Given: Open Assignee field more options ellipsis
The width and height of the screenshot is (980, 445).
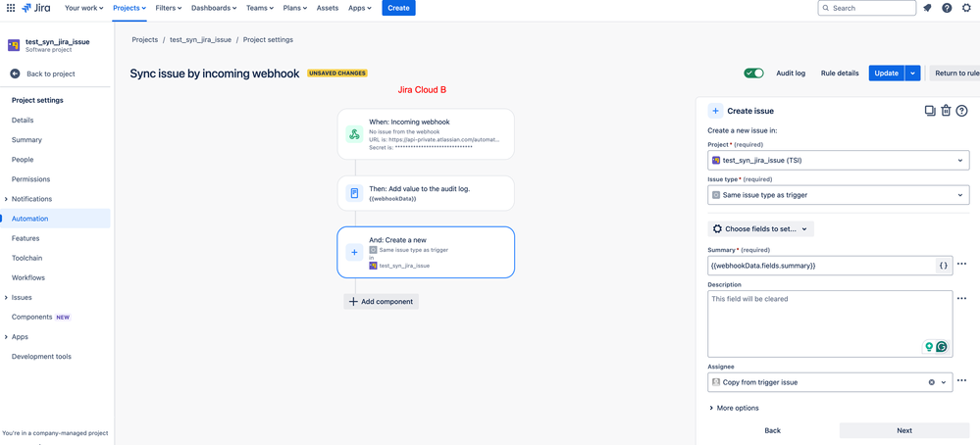Looking at the screenshot, I should [962, 380].
